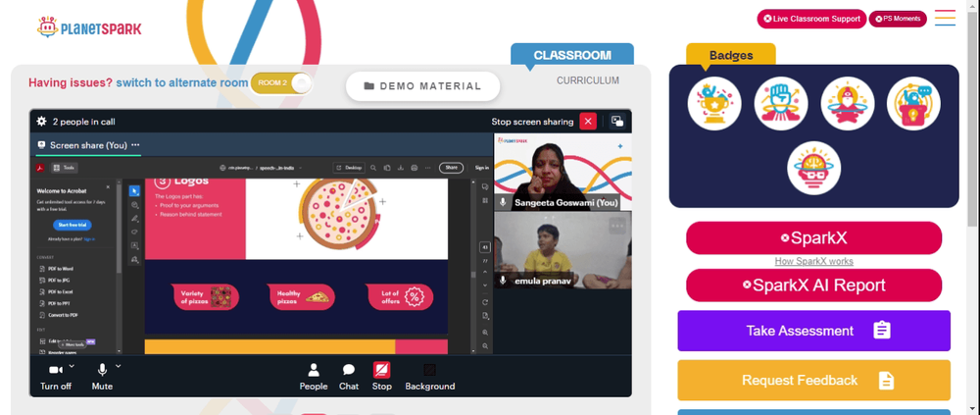Image resolution: width=980 pixels, height=415 pixels.
Task: Click the brain with glasses badge
Action: click(813, 168)
